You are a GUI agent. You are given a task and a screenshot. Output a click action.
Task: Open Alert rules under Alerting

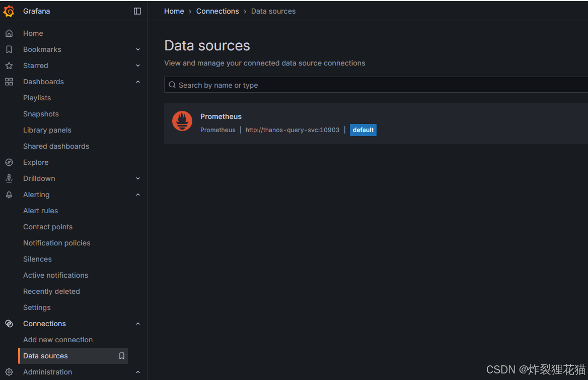tap(40, 211)
